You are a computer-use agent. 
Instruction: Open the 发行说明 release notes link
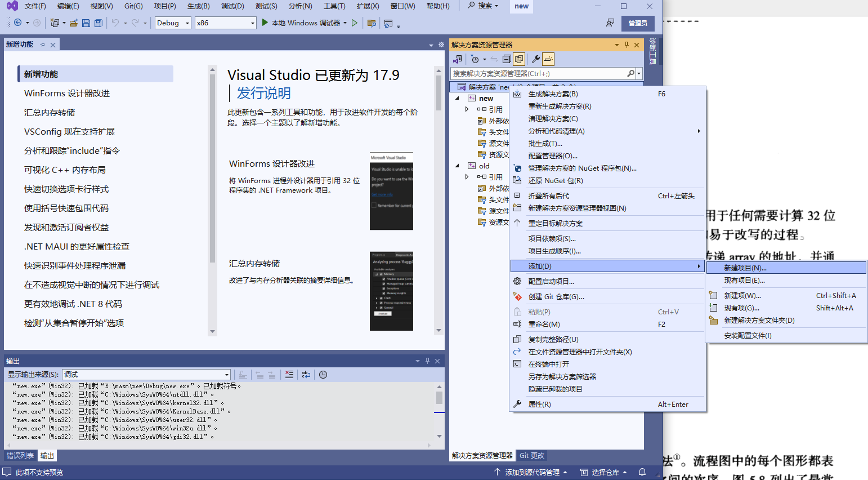click(x=263, y=93)
